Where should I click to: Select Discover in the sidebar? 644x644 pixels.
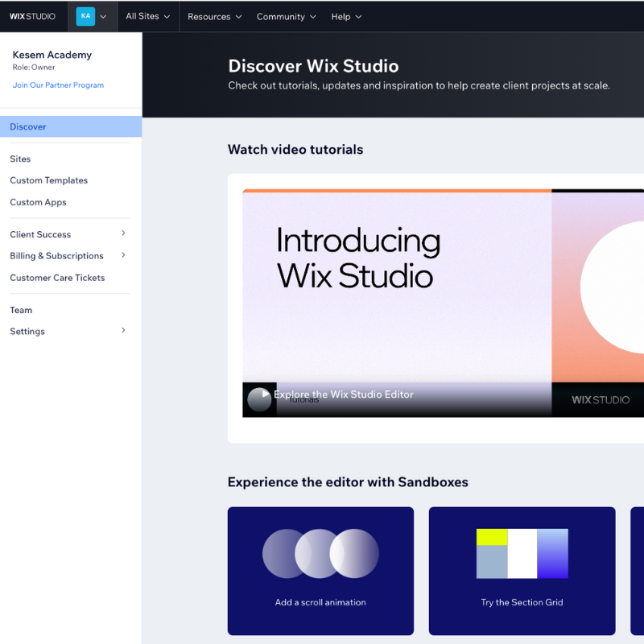[28, 127]
